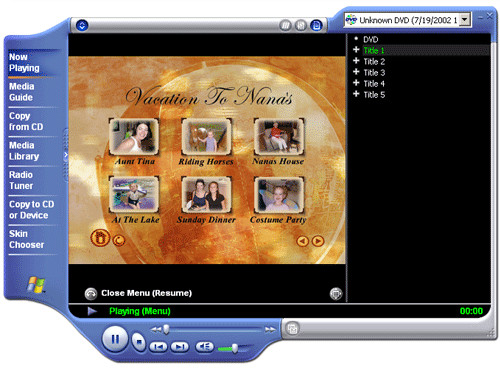Select the Title 5 text in playlist
Screen dimensions: 500x370
[x=374, y=95]
